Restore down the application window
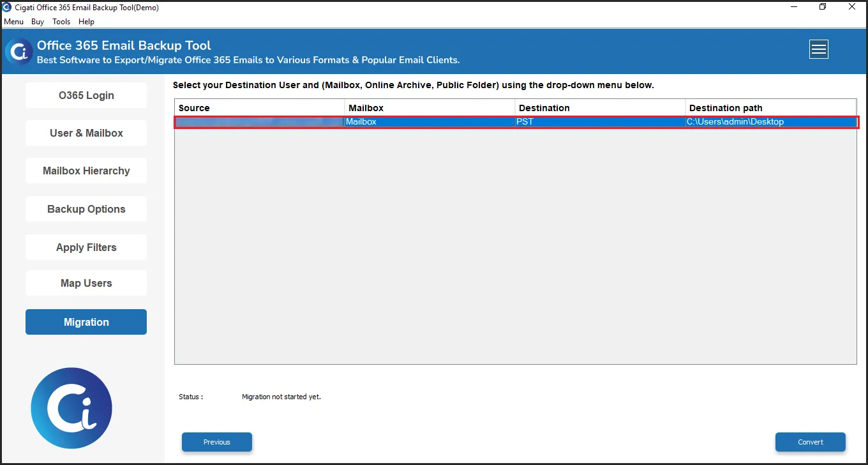This screenshot has width=868, height=465. pos(823,7)
